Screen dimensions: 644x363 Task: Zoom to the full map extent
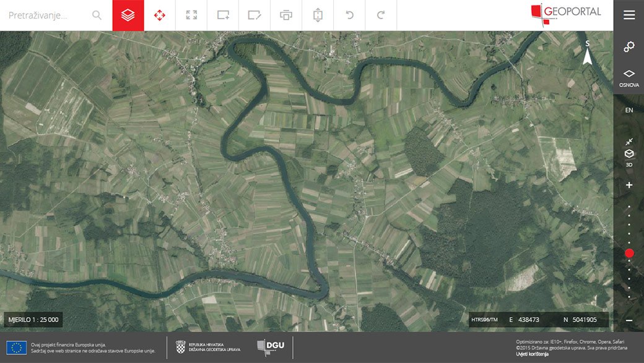191,15
